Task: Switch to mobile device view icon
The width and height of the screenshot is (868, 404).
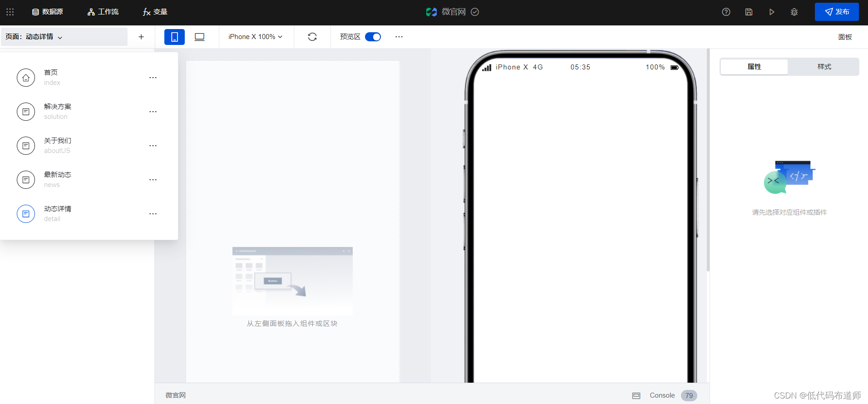Action: click(174, 37)
